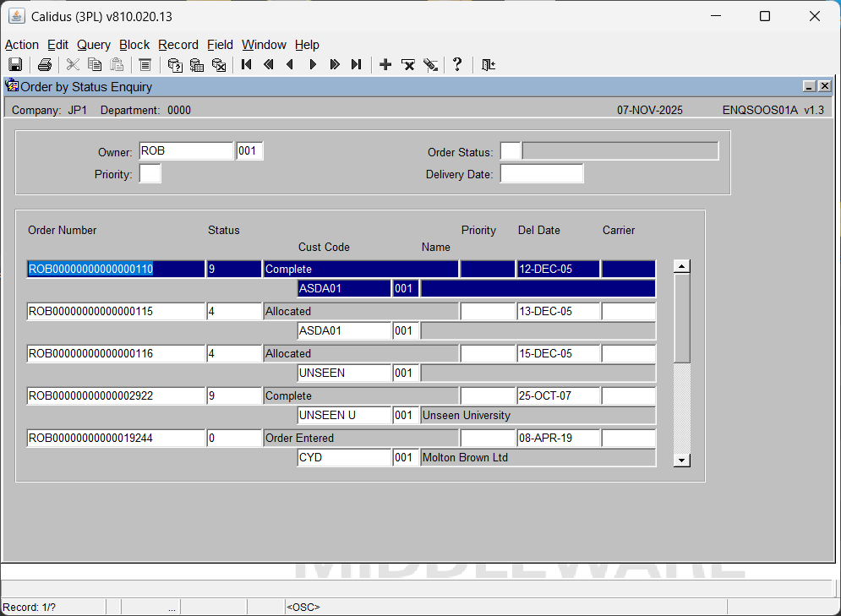Open the Record menu
The height and width of the screenshot is (616, 841).
point(178,45)
